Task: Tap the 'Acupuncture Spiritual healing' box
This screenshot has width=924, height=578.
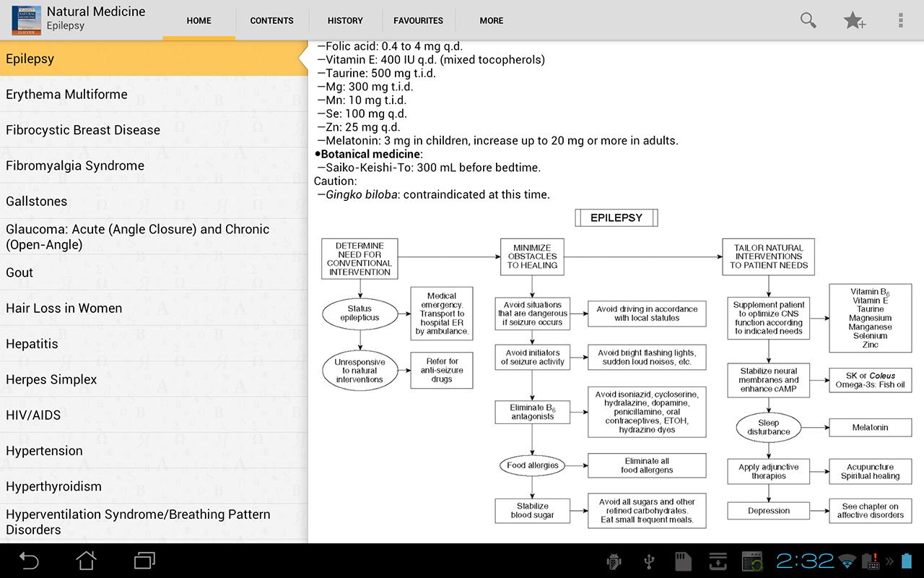Action: [870, 472]
